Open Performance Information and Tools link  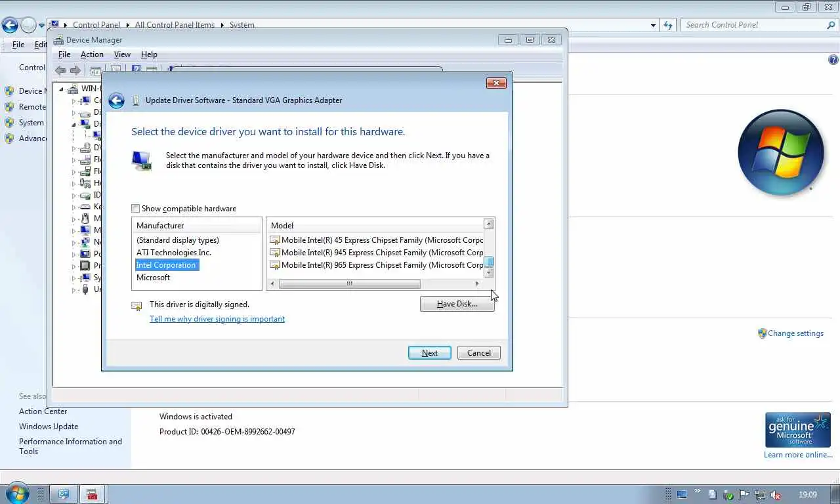(x=70, y=446)
